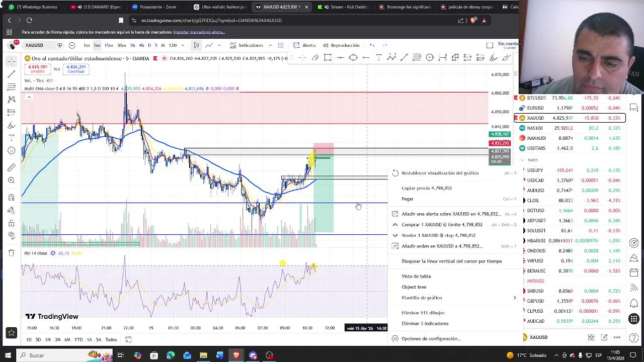This screenshot has height=362, width=644.
Task: Open the emoji icons tool in left sidebar
Action: point(12,151)
